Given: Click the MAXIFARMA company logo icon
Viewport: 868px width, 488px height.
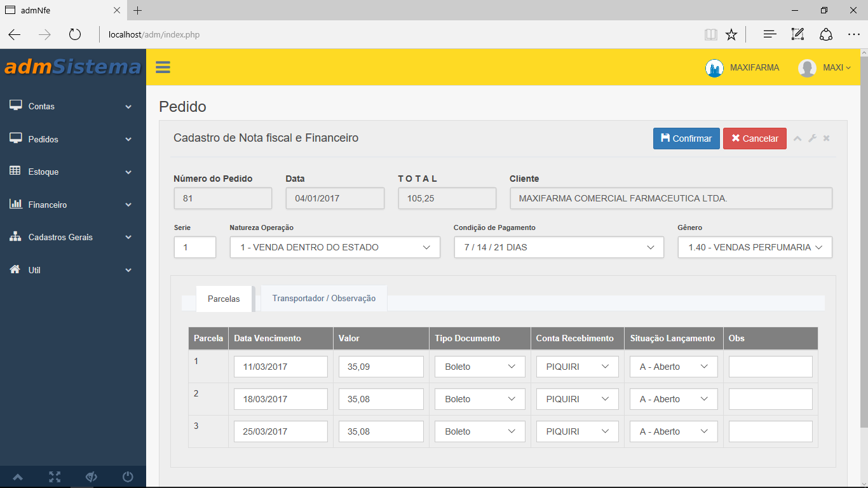Looking at the screenshot, I should coord(714,68).
